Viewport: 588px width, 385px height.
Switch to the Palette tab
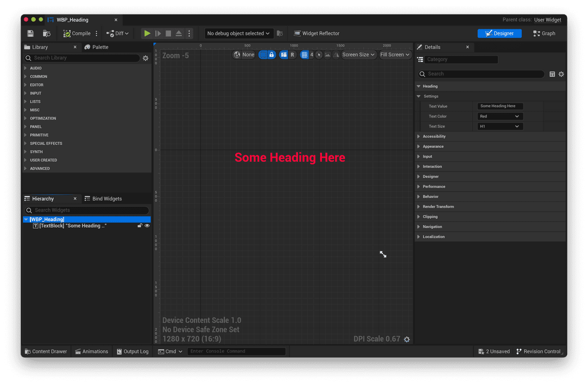(x=97, y=47)
